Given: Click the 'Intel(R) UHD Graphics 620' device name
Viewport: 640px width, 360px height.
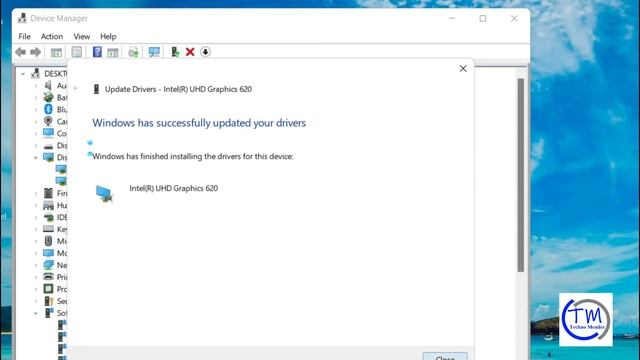Looking at the screenshot, I should click(173, 188).
